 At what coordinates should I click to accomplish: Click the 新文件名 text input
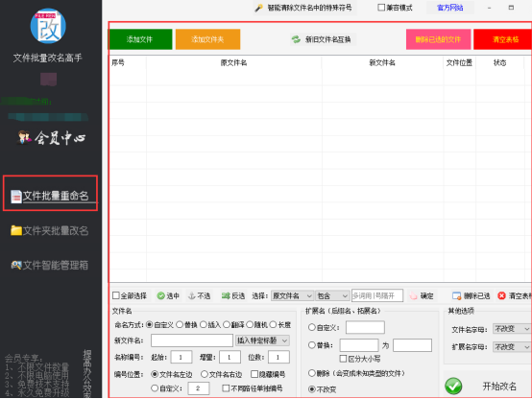point(192,340)
